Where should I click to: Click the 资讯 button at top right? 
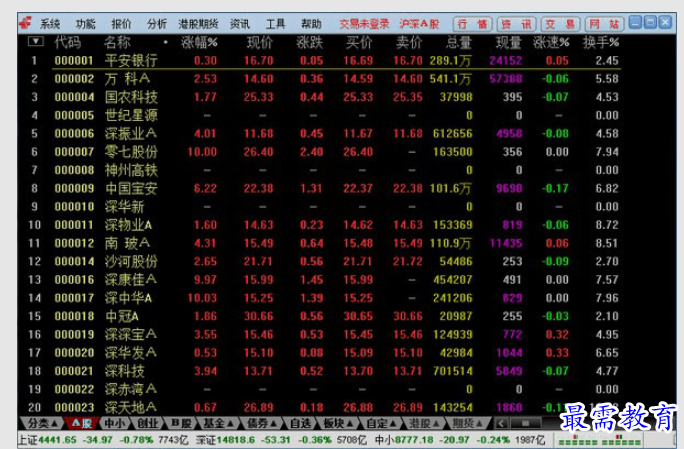point(516,24)
